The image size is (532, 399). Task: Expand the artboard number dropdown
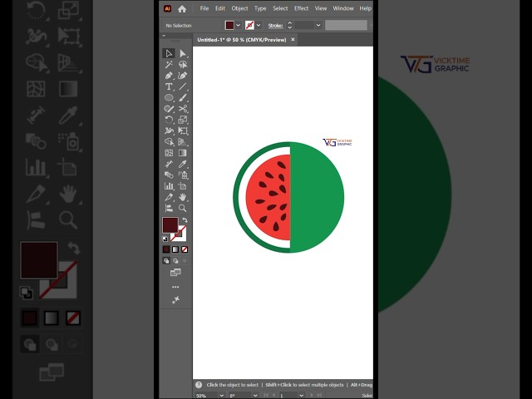click(x=301, y=396)
